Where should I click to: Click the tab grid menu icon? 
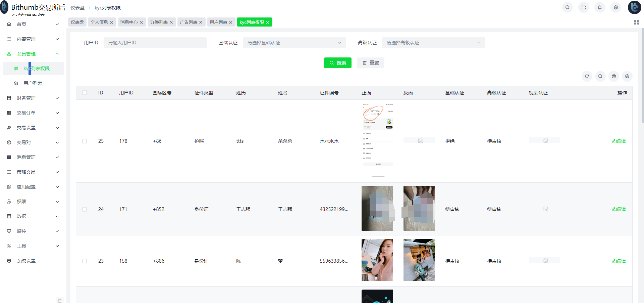coord(636,22)
